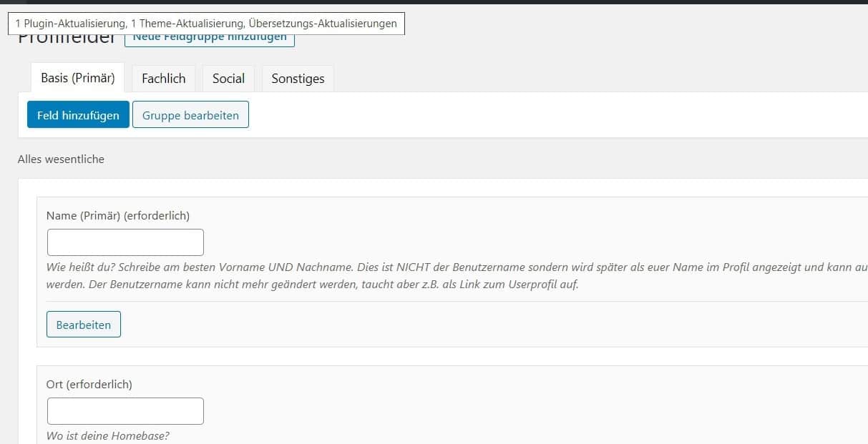Viewport: 868px width, 444px height.
Task: Open the Social field group tab
Action: coord(228,79)
